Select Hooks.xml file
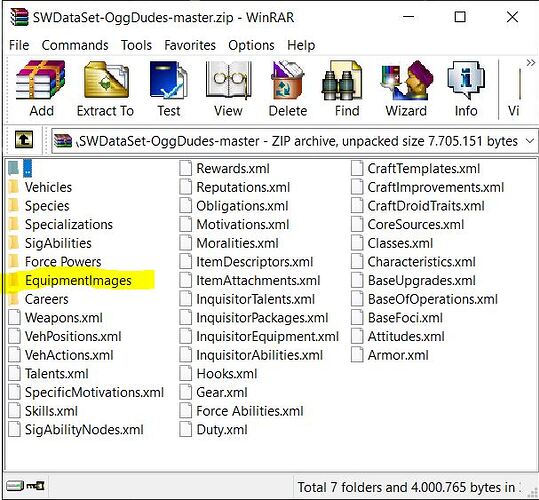The image size is (539, 500). (219, 374)
